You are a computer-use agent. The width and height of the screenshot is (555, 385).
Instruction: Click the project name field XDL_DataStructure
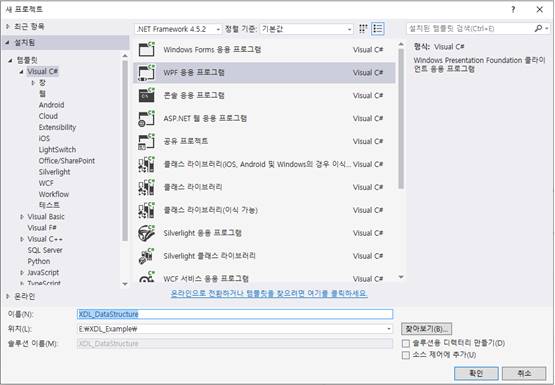pyautogui.click(x=235, y=314)
